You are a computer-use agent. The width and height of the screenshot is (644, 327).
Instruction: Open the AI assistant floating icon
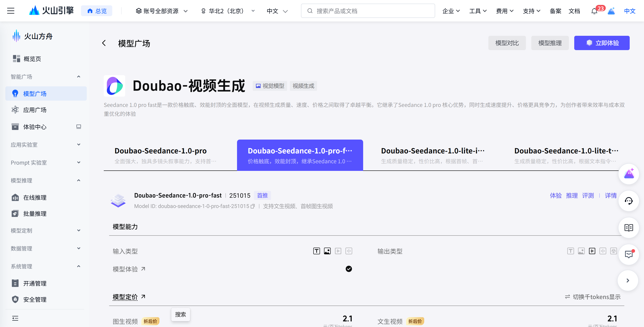(x=629, y=174)
